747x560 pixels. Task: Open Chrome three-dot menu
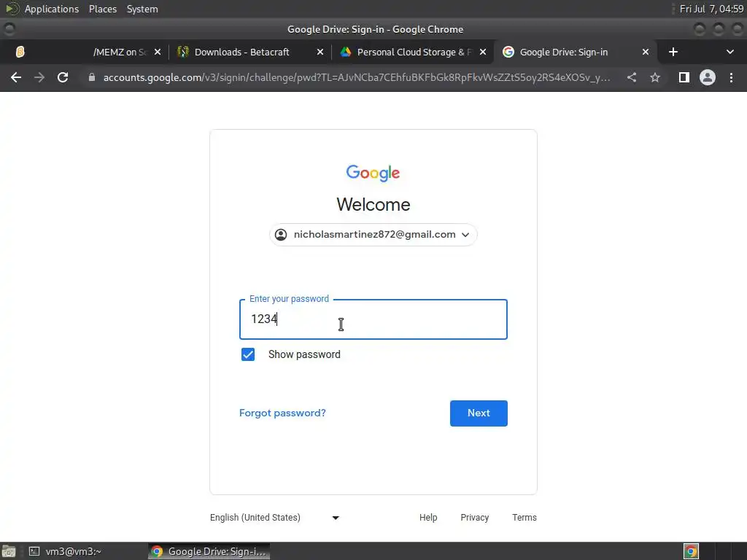coord(731,77)
